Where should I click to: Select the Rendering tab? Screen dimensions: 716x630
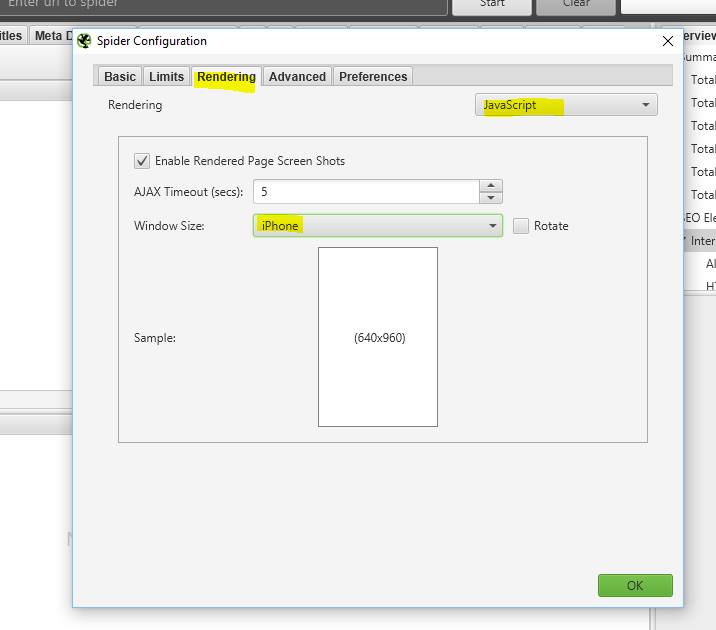(x=226, y=77)
